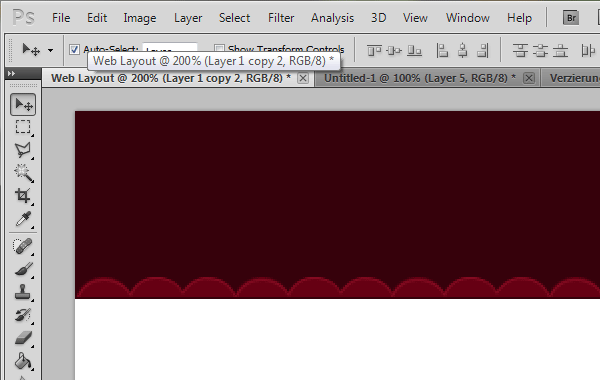
Task: Launch Adobe Bridge via Br icon
Action: pos(571,18)
